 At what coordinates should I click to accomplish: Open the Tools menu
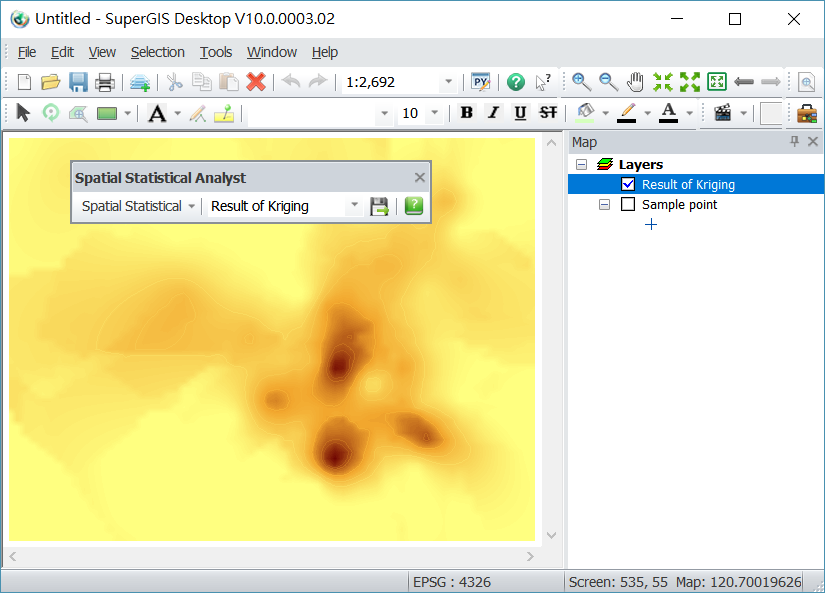point(216,52)
